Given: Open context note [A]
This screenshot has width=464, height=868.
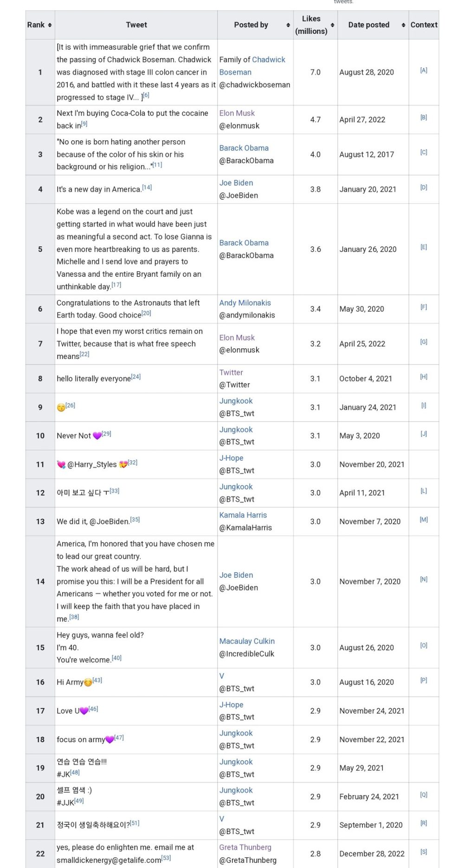Looking at the screenshot, I should tap(423, 70).
